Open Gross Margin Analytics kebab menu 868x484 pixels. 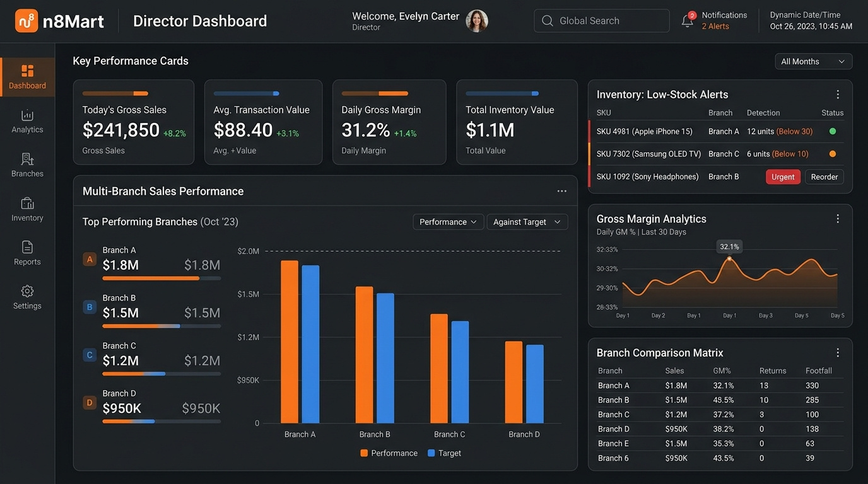838,219
